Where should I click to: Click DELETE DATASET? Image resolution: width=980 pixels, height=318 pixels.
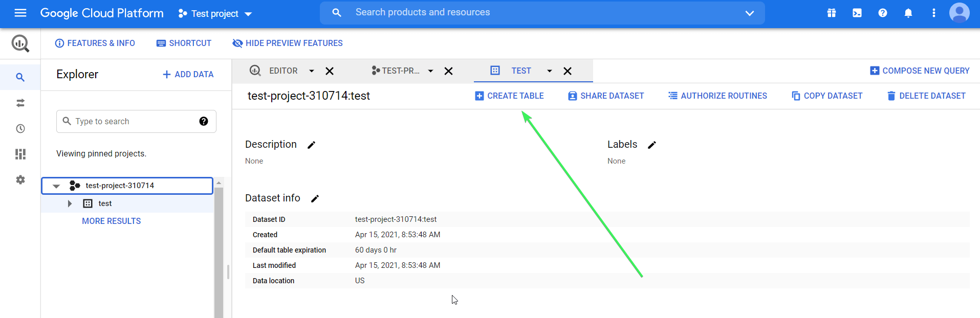(926, 96)
